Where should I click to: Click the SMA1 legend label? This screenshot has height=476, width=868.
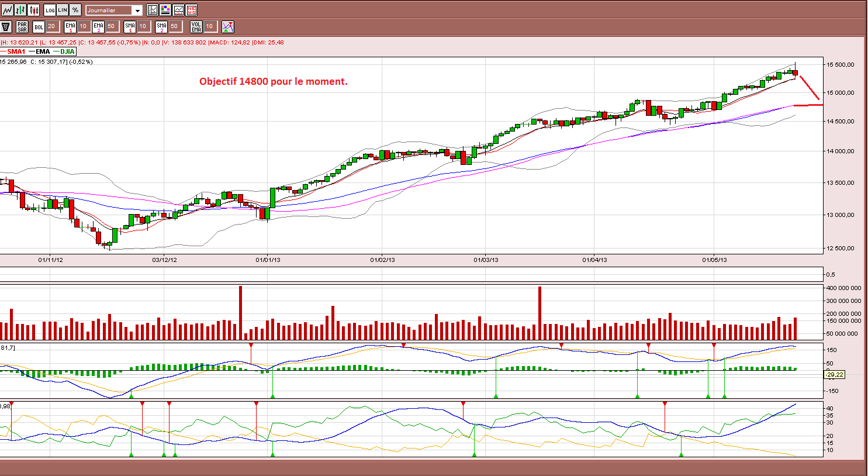[x=16, y=51]
